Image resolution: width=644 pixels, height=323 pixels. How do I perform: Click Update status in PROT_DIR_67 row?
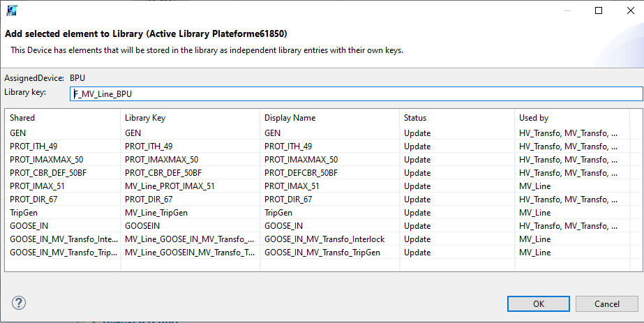pos(417,200)
